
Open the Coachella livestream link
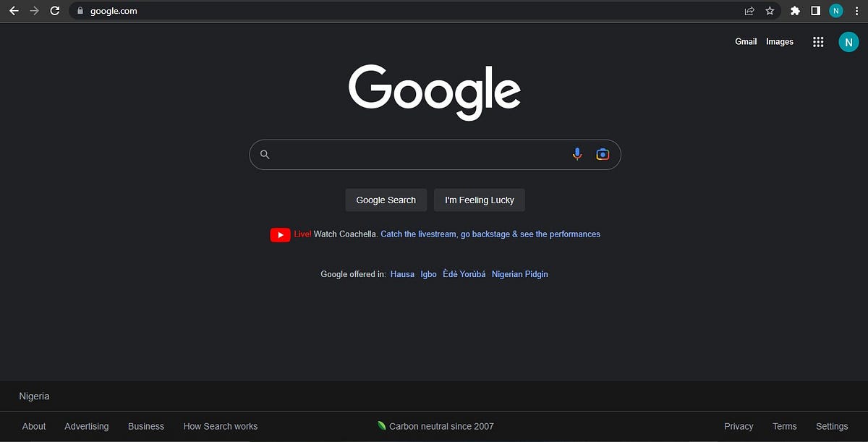pyautogui.click(x=490, y=234)
